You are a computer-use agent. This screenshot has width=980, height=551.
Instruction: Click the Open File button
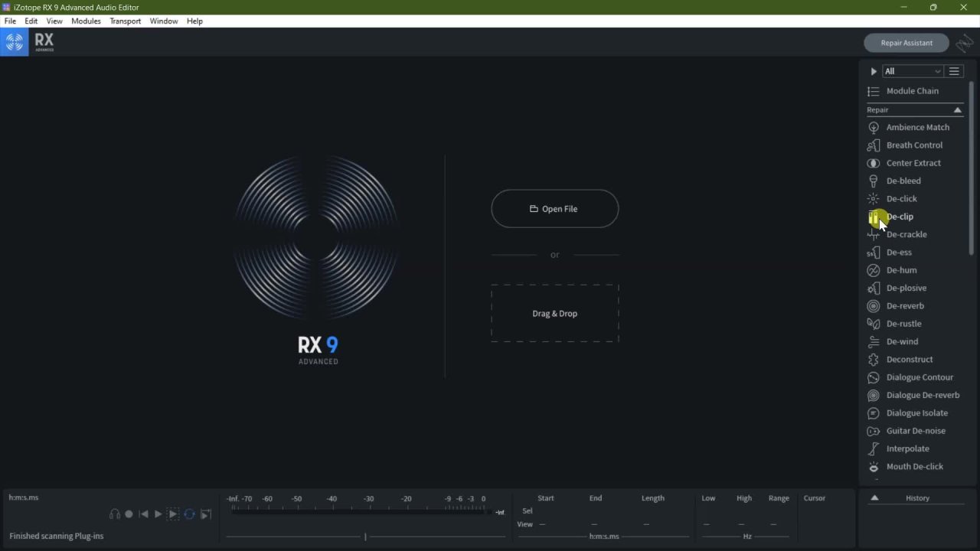554,209
